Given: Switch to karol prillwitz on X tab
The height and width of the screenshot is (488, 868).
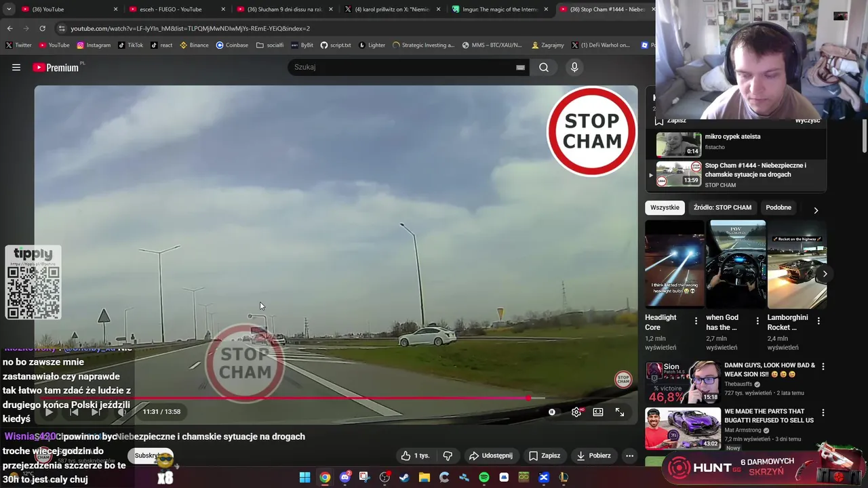Looking at the screenshot, I should (x=391, y=9).
